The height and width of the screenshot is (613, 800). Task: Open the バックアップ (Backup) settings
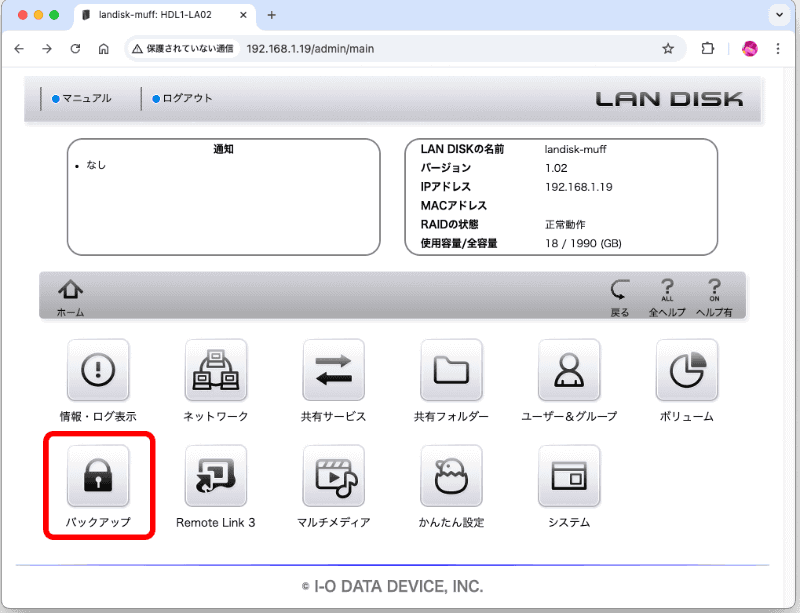coord(98,476)
